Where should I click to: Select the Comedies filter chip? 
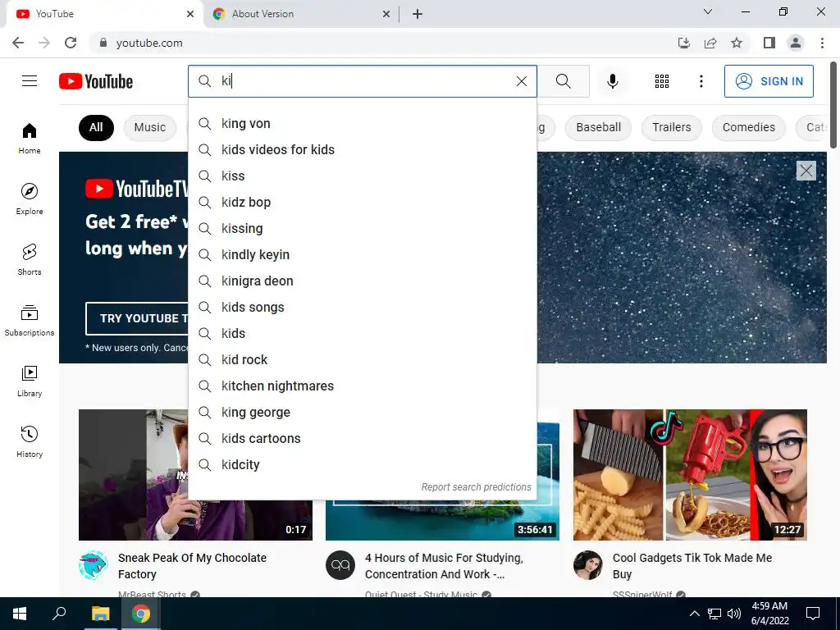click(x=748, y=127)
